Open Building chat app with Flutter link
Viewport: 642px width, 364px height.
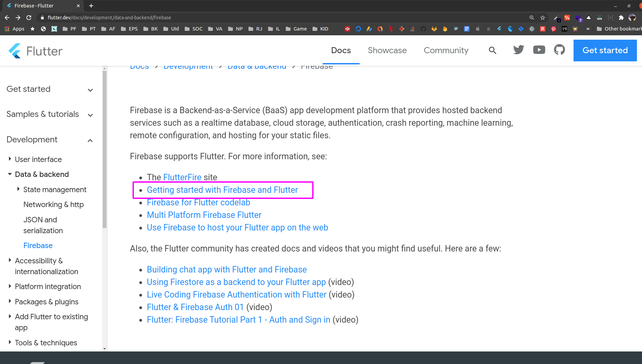click(x=227, y=269)
